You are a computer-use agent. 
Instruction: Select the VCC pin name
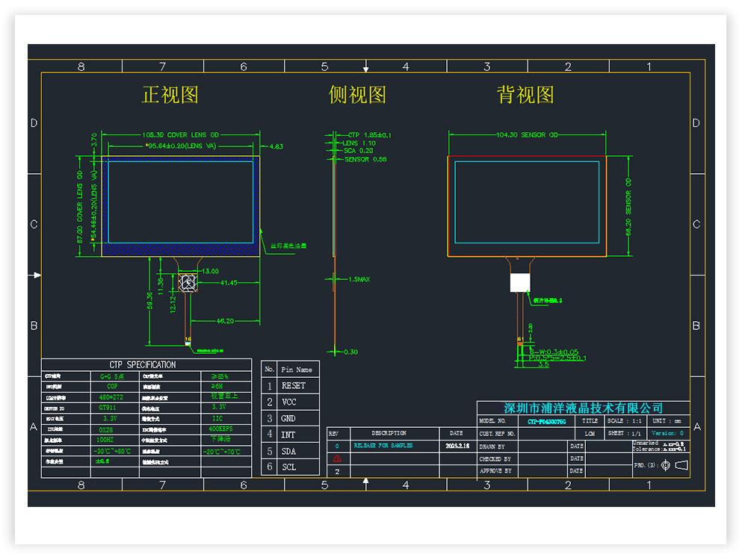pos(288,402)
